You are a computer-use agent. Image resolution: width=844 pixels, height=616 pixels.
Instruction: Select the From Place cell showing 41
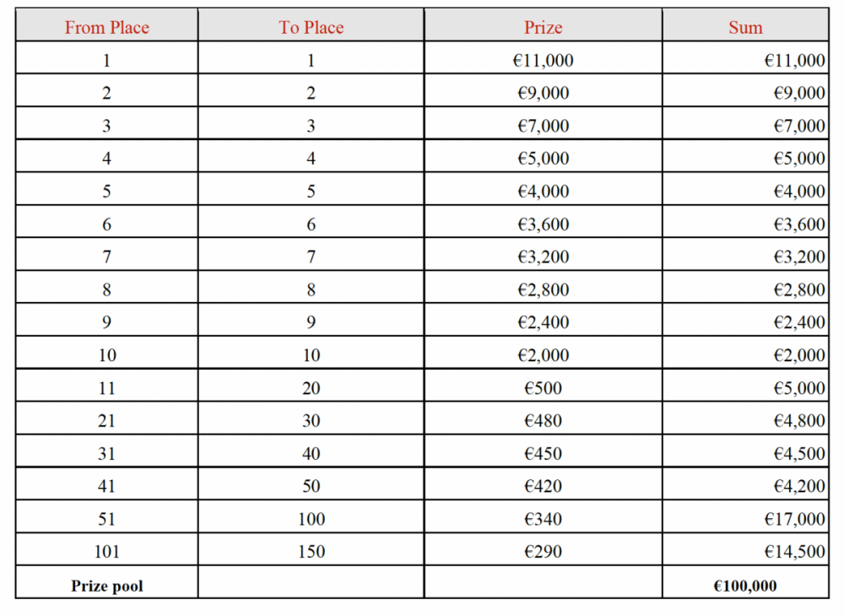106,486
